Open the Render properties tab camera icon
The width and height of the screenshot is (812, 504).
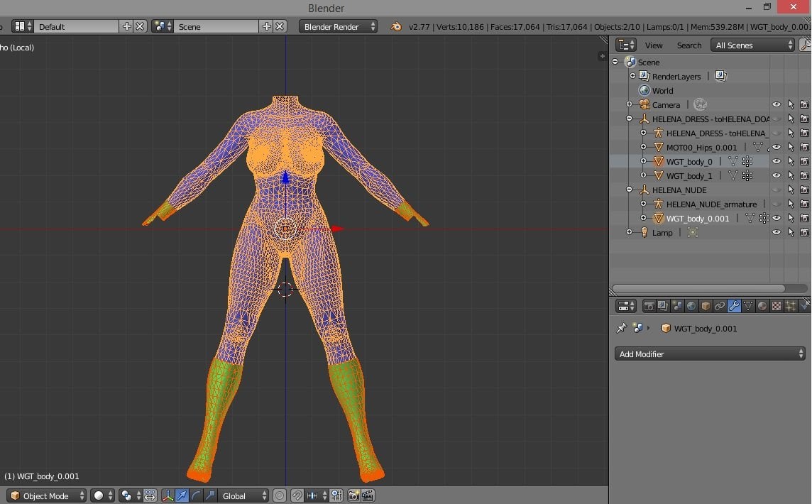pyautogui.click(x=648, y=306)
